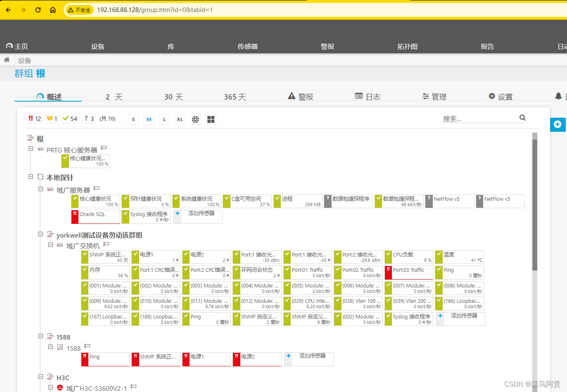This screenshot has height=392, width=567.
Task: Click the 本地探针 probe icon
Action: click(40, 177)
